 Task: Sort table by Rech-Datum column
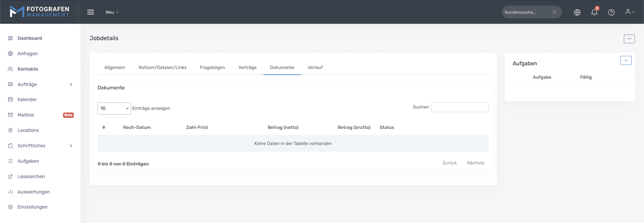click(x=137, y=128)
